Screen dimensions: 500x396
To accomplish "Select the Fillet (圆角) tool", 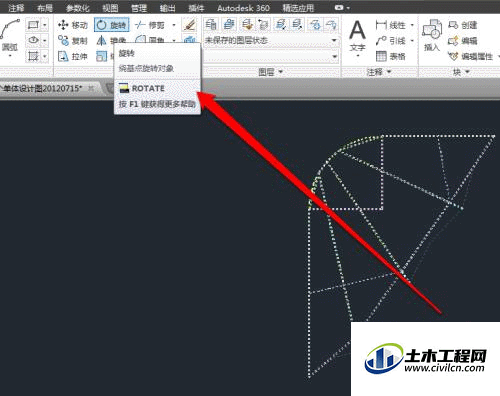I will point(150,41).
